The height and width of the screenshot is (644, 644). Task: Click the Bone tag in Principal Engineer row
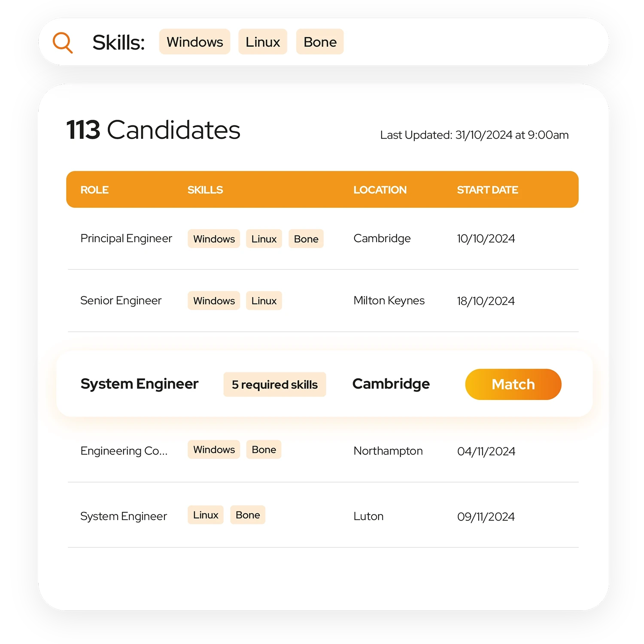[x=306, y=239]
